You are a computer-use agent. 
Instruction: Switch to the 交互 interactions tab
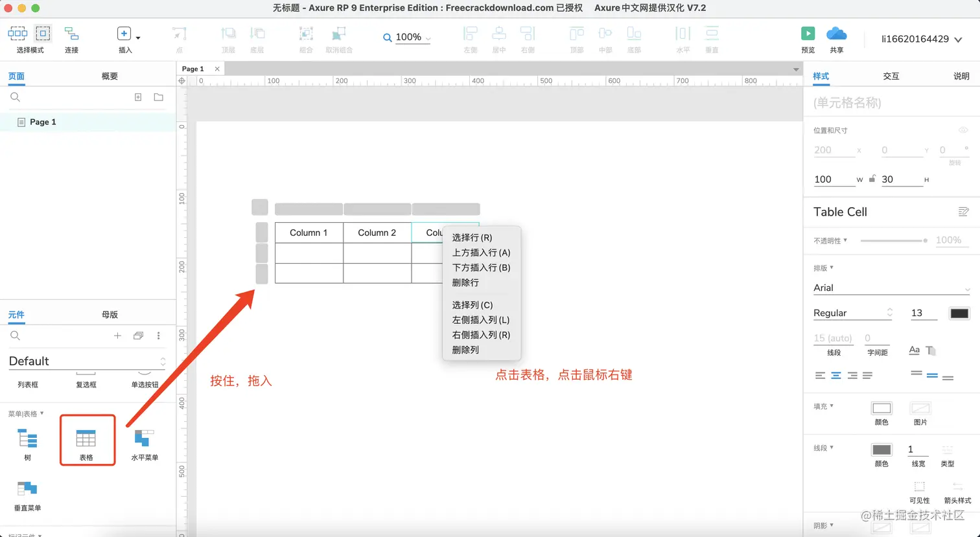pyautogui.click(x=891, y=76)
